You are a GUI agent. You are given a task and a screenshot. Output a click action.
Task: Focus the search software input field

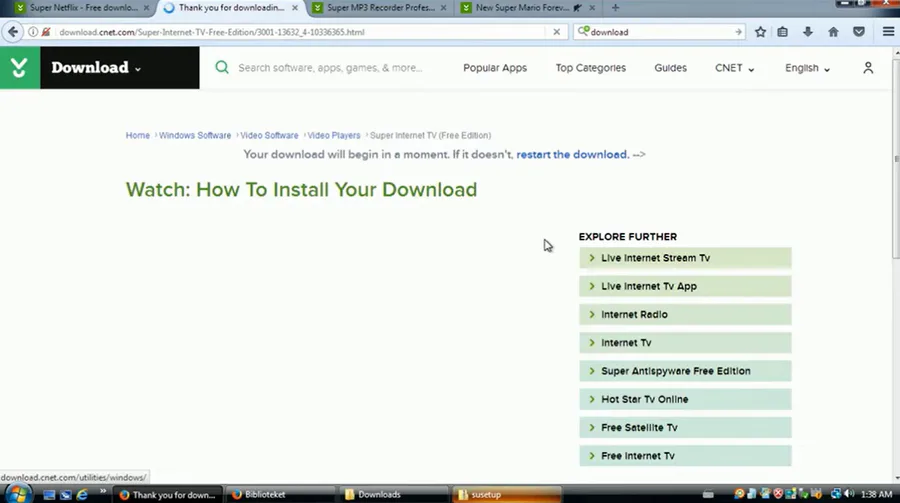330,68
